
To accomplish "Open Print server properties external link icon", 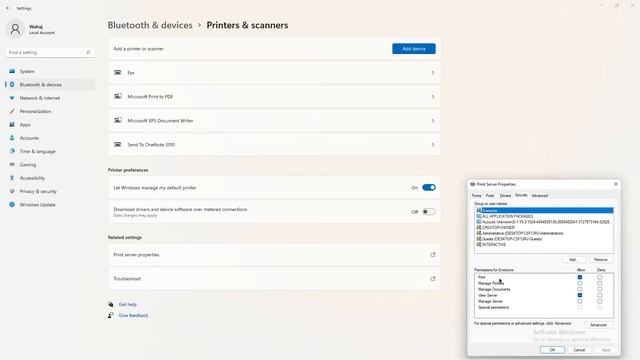I will pyautogui.click(x=433, y=255).
